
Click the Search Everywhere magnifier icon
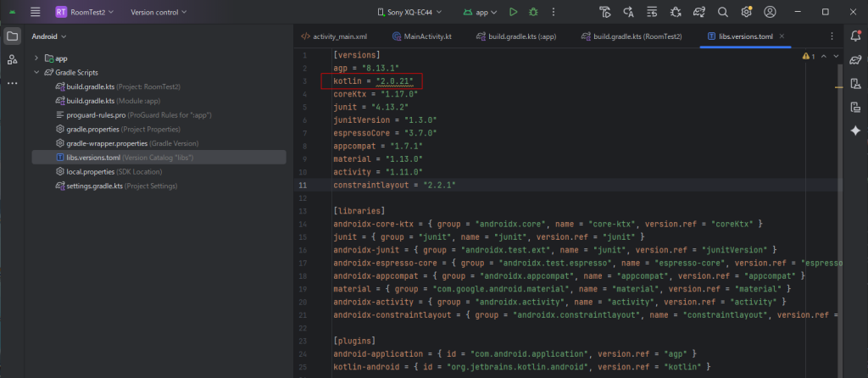[723, 13]
